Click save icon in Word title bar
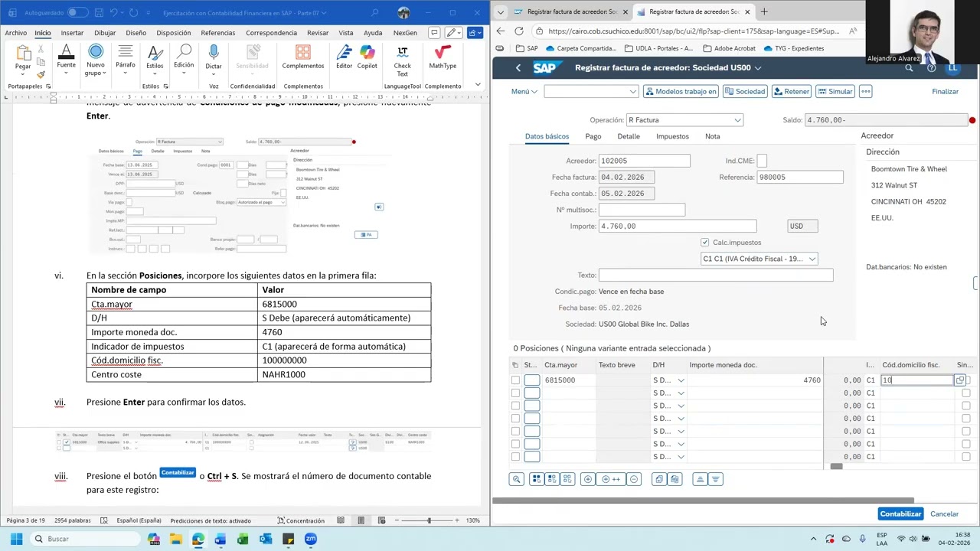Screen dimensions: 980x551 coord(99,13)
